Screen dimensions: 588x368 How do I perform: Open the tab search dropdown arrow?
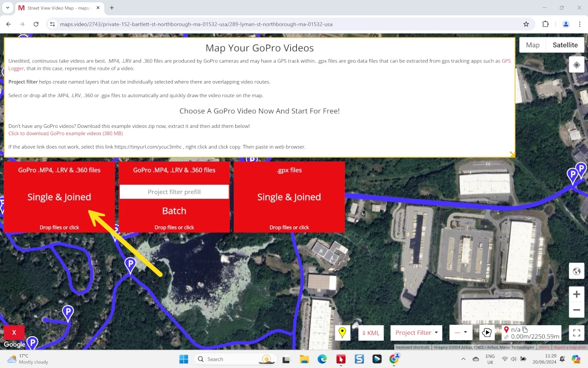[x=7, y=8]
